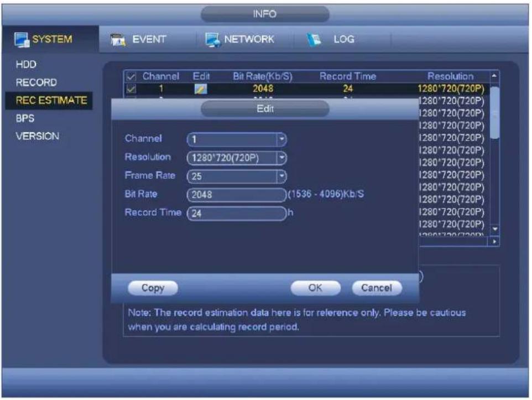Click the Resolution column header
This screenshot has width=532, height=400.
coord(450,76)
